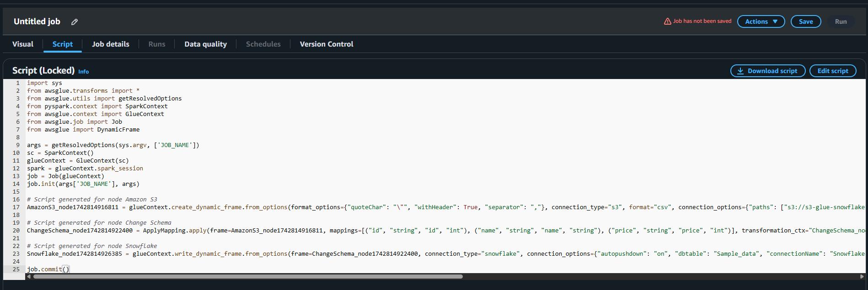
Task: Open the Actions dropdown menu
Action: pos(761,21)
